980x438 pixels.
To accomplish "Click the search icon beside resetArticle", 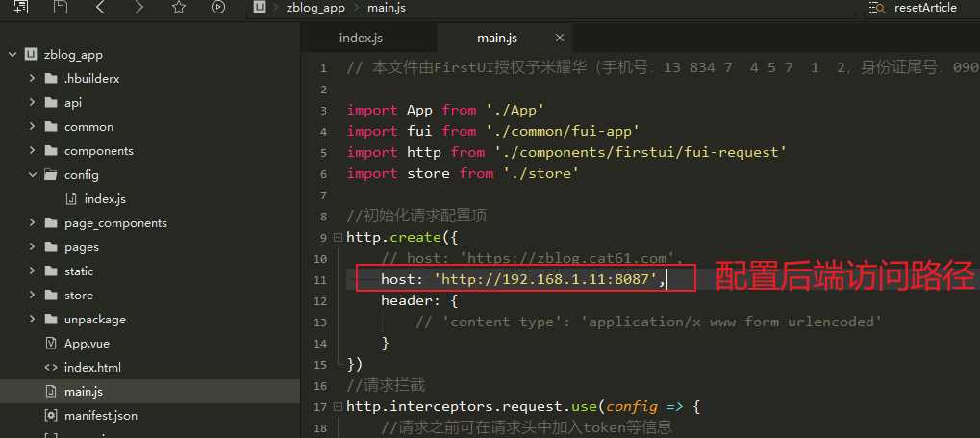I will (x=876, y=8).
